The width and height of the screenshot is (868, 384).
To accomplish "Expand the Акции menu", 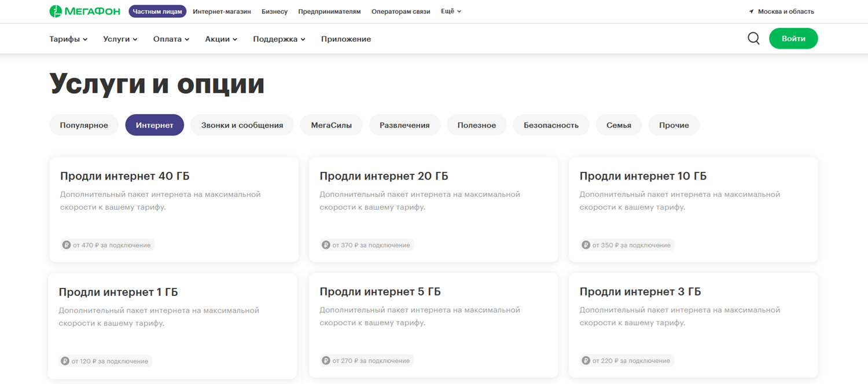I will [x=221, y=39].
